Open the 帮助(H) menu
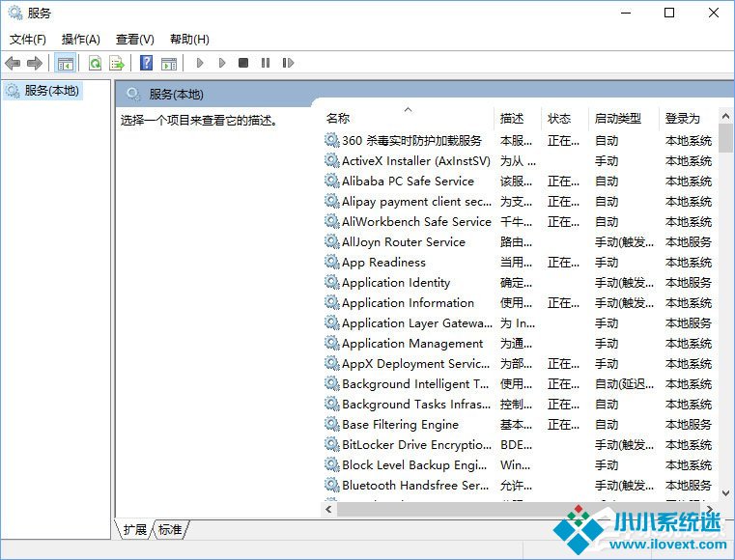This screenshot has height=560, width=735. point(189,40)
